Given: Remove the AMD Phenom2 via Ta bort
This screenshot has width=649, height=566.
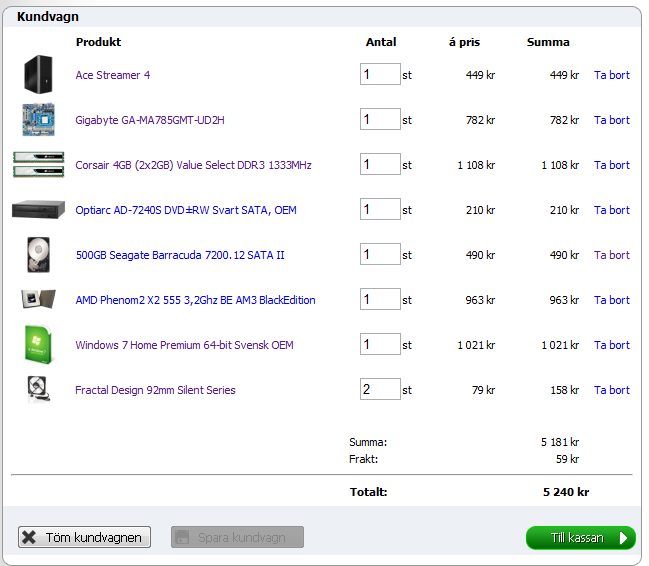Looking at the screenshot, I should coord(611,300).
